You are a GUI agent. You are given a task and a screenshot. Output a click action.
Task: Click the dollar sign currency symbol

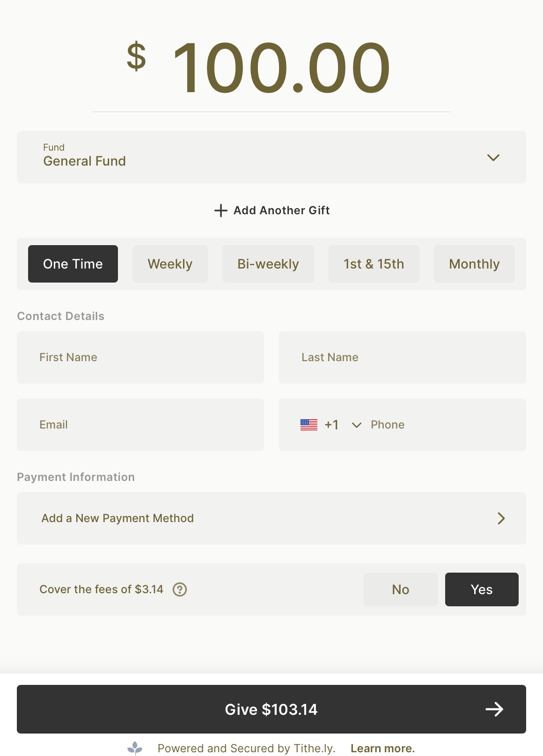point(136,57)
